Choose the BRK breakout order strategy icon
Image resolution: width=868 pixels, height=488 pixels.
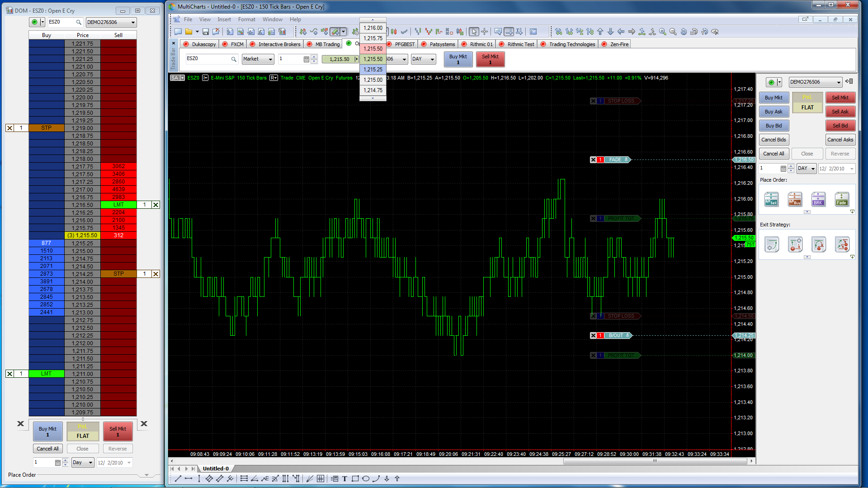pyautogui.click(x=818, y=199)
